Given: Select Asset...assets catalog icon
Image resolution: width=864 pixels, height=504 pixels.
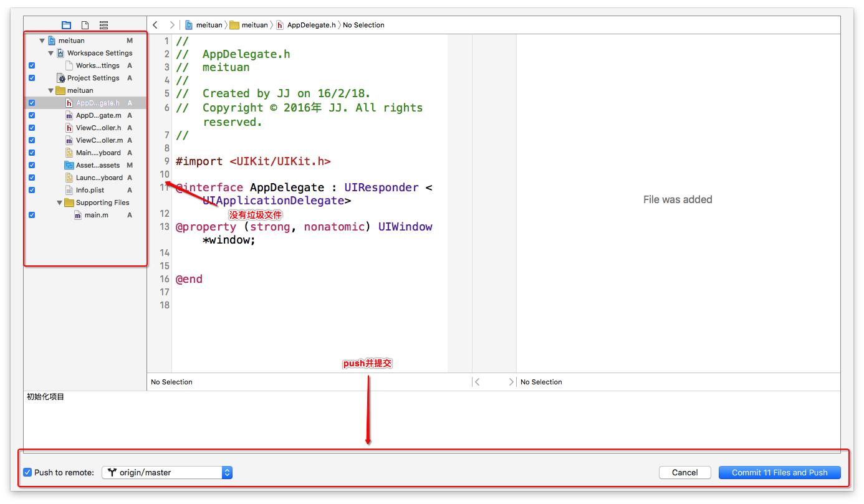Looking at the screenshot, I should [x=69, y=165].
